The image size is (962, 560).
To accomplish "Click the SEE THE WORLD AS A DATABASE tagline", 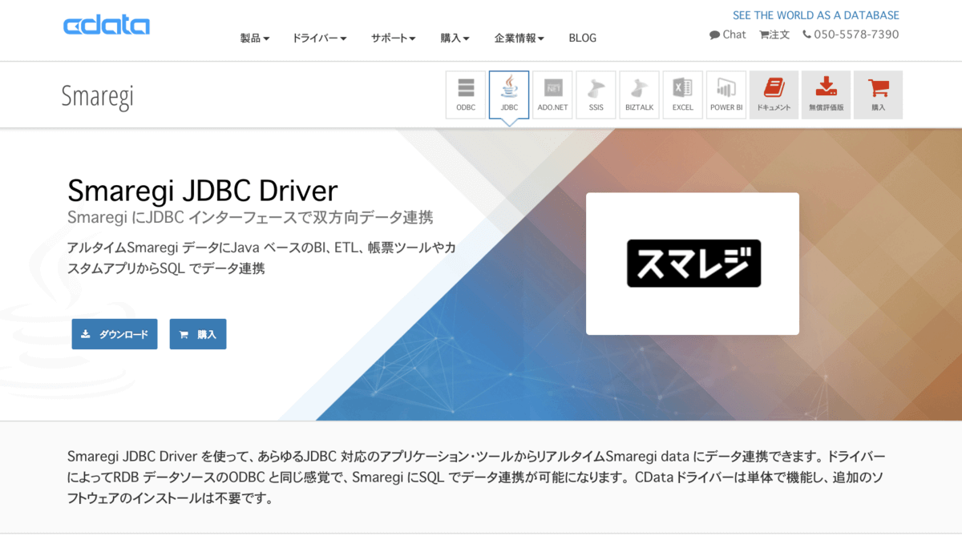I will (x=816, y=15).
